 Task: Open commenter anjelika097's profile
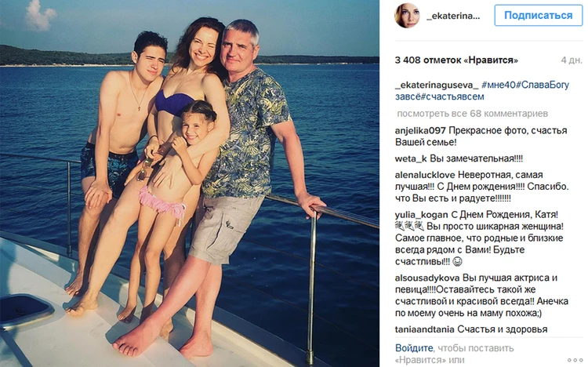pyautogui.click(x=420, y=131)
